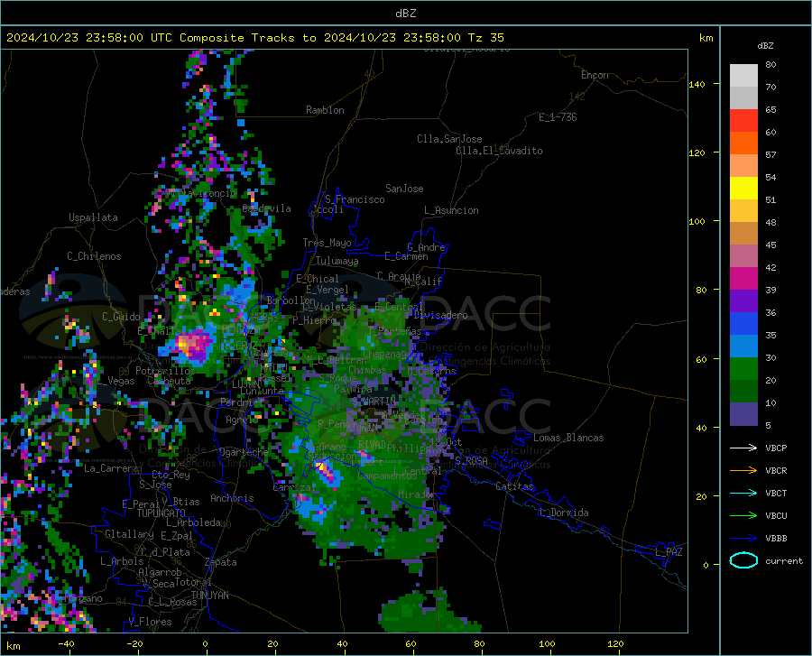Select the magenta swatch in dBZ scale

743,279
